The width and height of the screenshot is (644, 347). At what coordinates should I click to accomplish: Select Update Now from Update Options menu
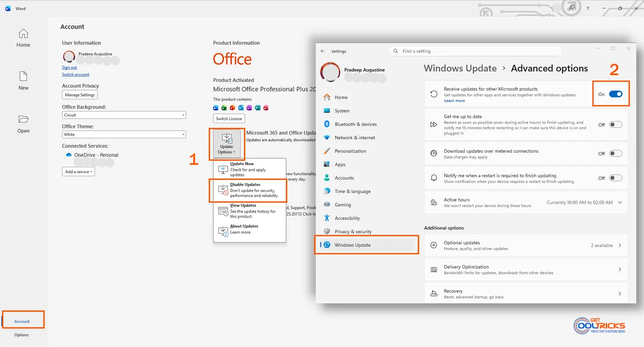point(250,169)
